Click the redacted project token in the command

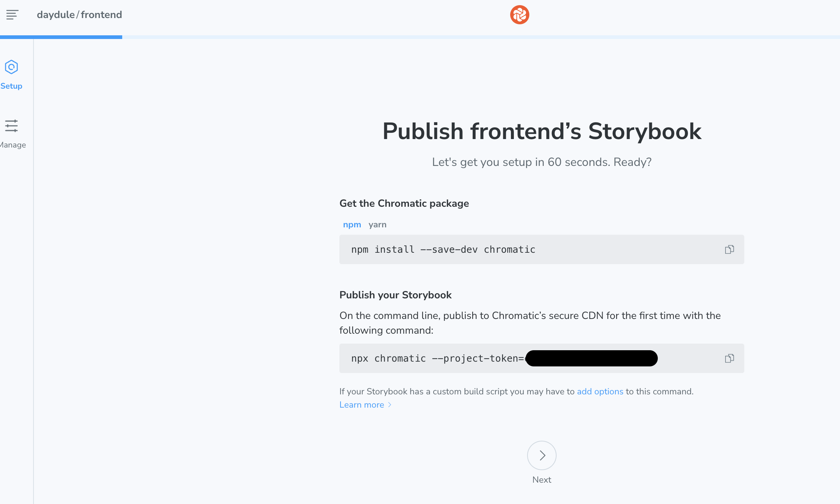tap(591, 358)
